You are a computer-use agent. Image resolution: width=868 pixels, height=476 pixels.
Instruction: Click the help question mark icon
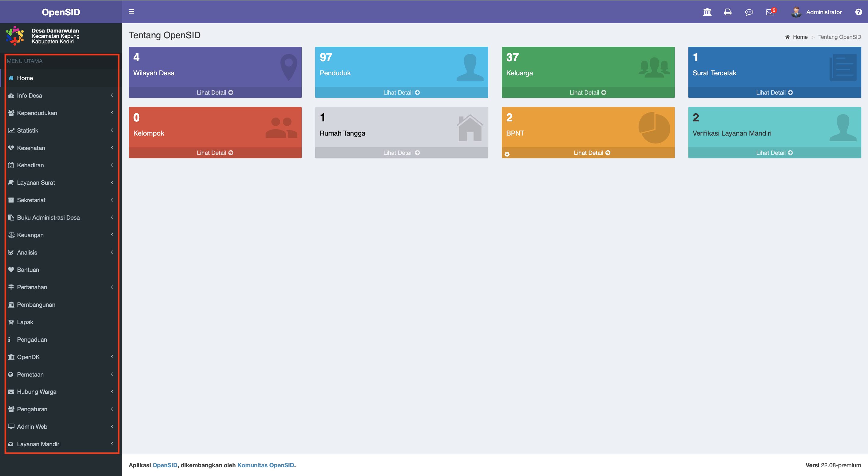[x=858, y=12]
